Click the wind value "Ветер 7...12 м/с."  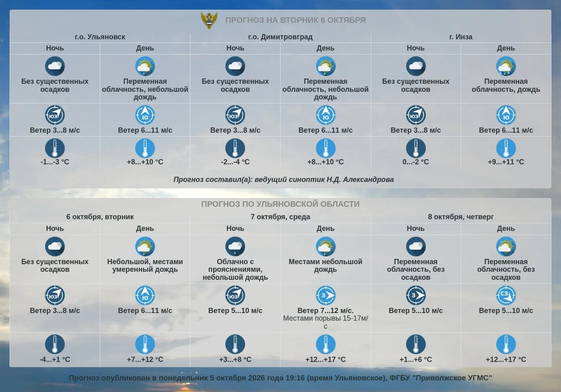325,311
